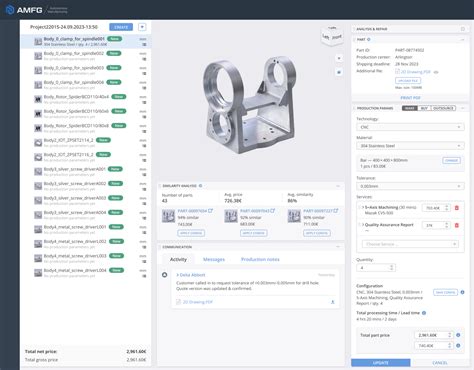Click the PRINT PDF link
474x370 pixels.
[410, 98]
